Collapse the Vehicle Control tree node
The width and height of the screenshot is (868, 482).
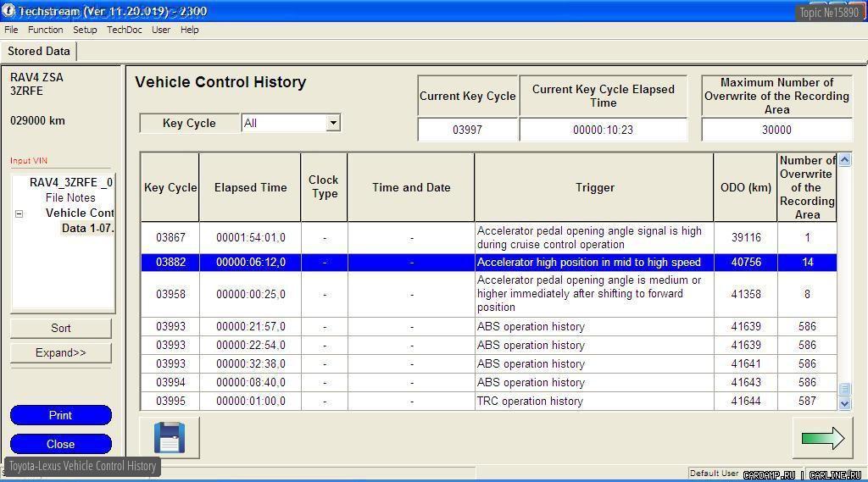19,213
